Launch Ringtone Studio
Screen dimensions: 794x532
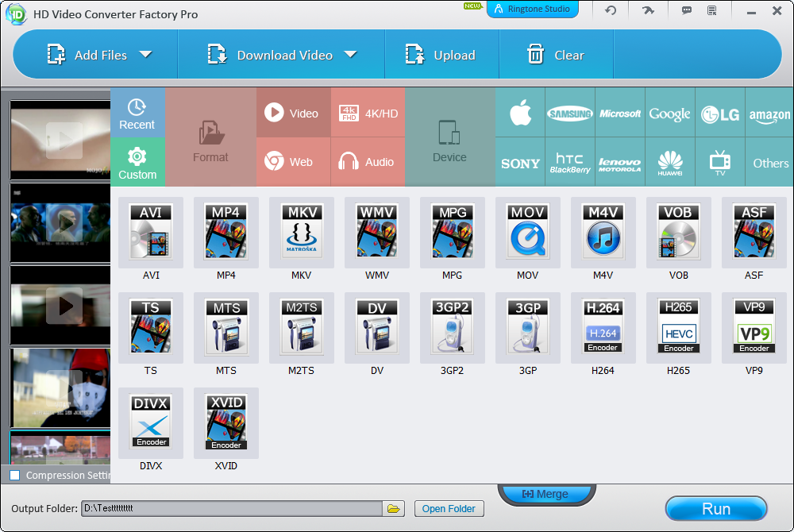click(x=532, y=9)
